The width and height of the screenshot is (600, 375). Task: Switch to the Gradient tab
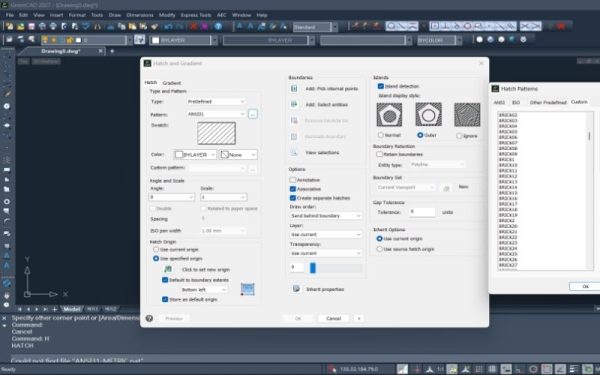coord(171,83)
